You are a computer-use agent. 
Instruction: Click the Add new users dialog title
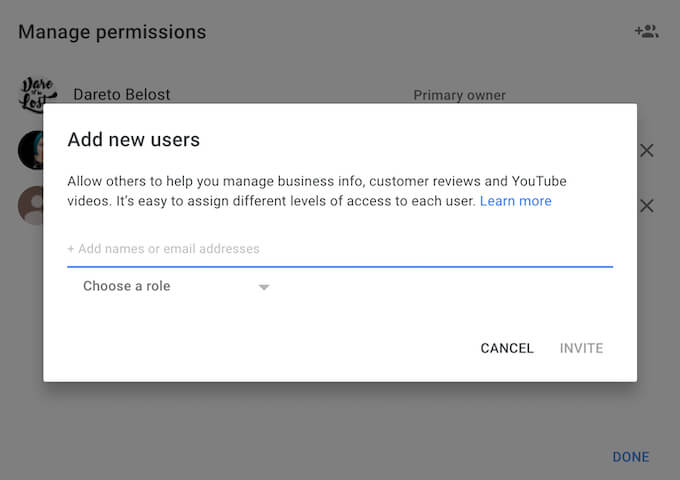(x=133, y=140)
